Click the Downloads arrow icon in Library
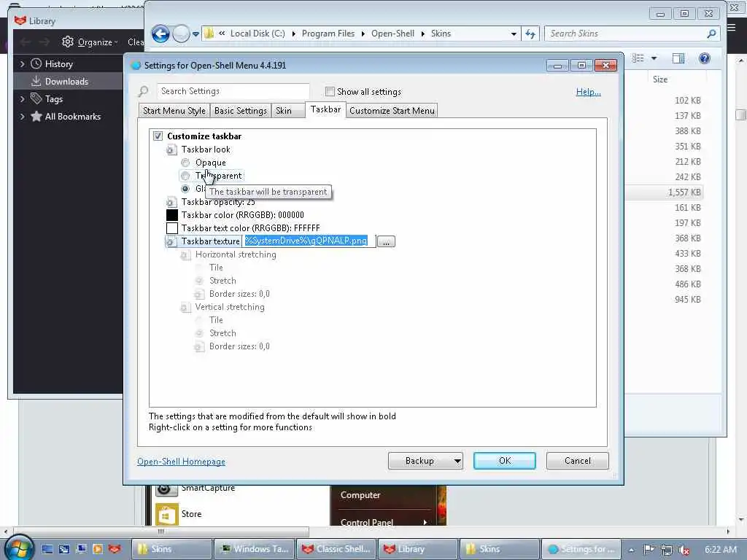The height and width of the screenshot is (560, 747). click(x=36, y=81)
